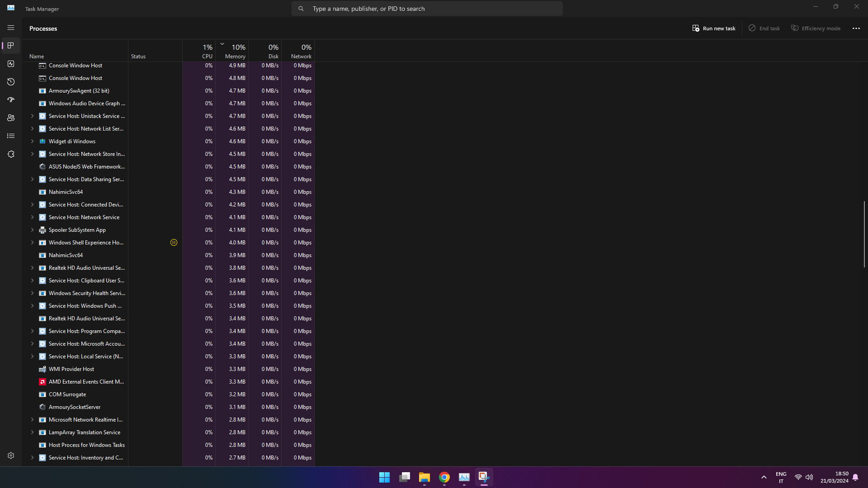The image size is (868, 488).
Task: Open the Wi-Fi network tray icon
Action: (x=798, y=477)
